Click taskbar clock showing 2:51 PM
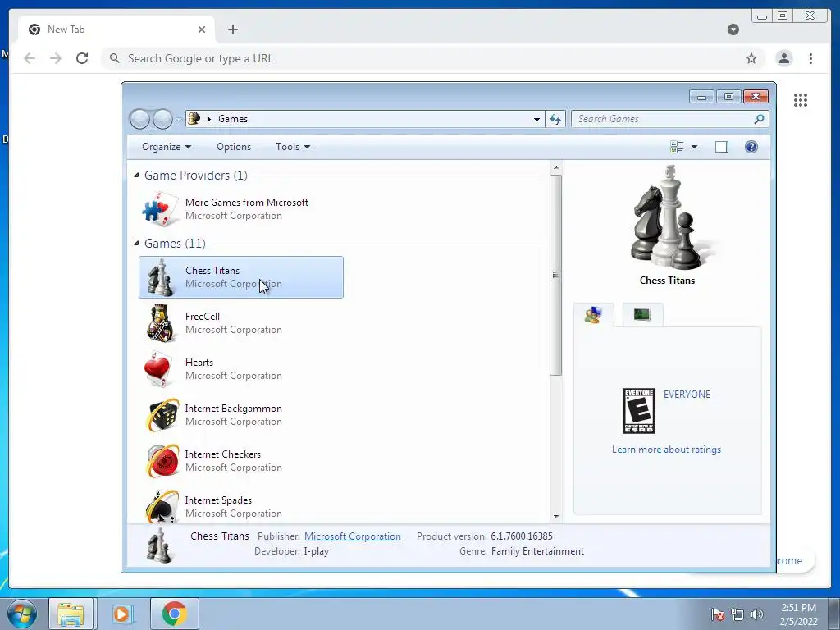The height and width of the screenshot is (630, 840). pyautogui.click(x=798, y=614)
